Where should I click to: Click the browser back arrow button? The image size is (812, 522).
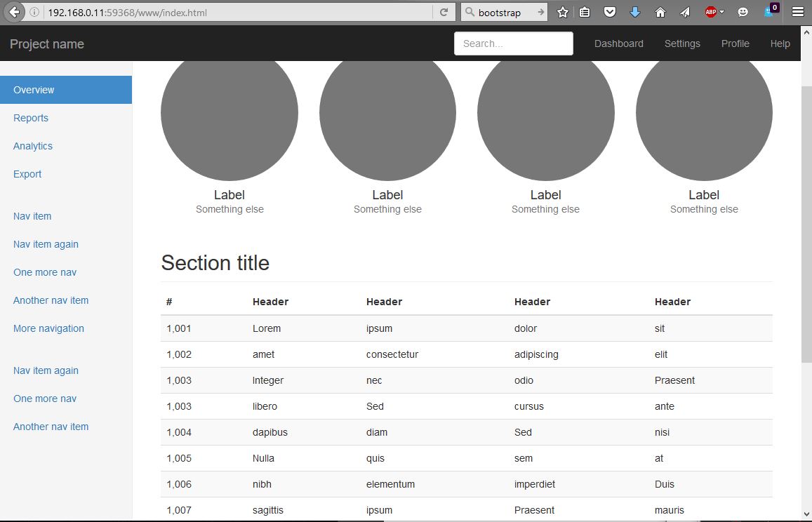13,12
